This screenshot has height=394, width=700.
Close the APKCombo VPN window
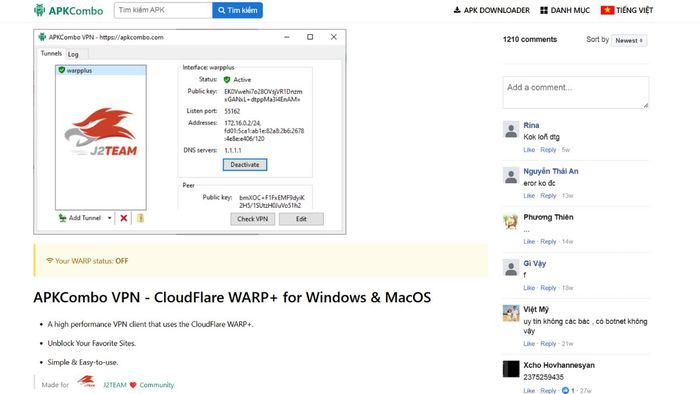tap(333, 37)
